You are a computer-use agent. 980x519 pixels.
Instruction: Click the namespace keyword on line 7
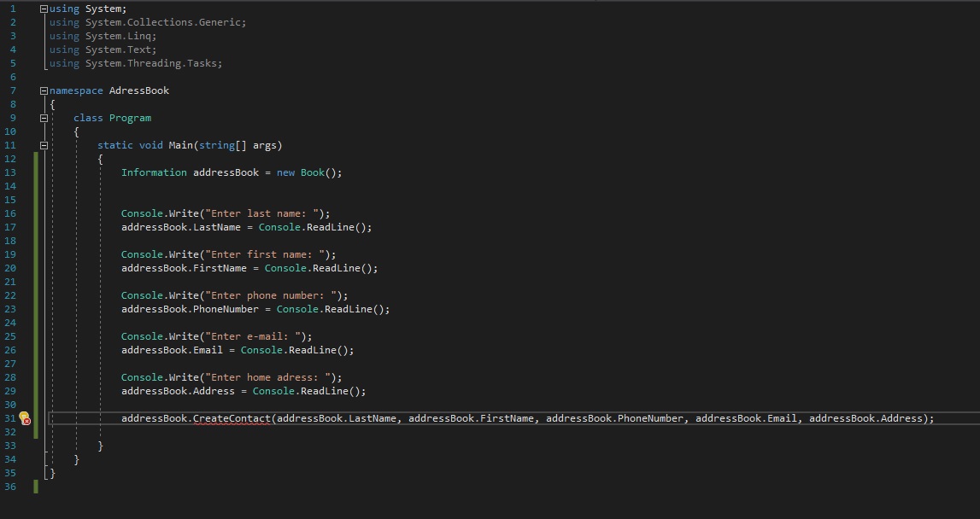click(x=76, y=91)
